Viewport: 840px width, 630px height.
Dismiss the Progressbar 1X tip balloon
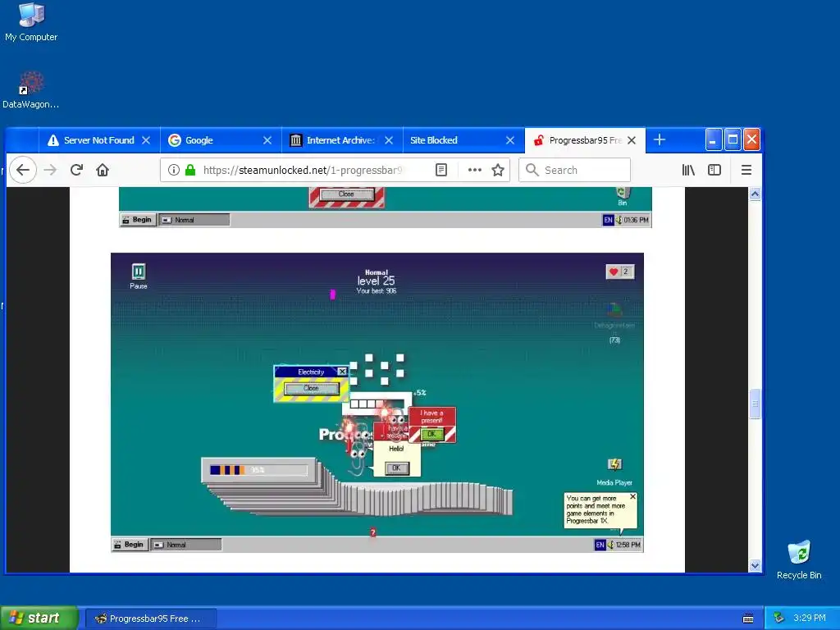click(x=632, y=496)
